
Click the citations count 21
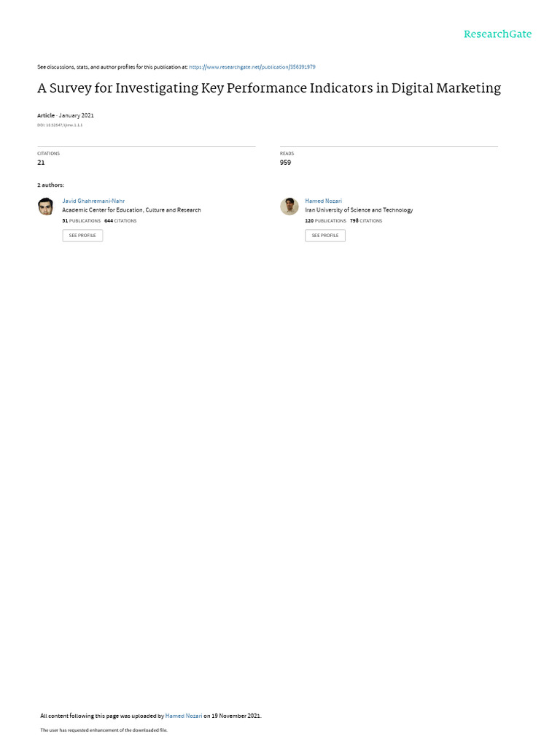click(41, 163)
